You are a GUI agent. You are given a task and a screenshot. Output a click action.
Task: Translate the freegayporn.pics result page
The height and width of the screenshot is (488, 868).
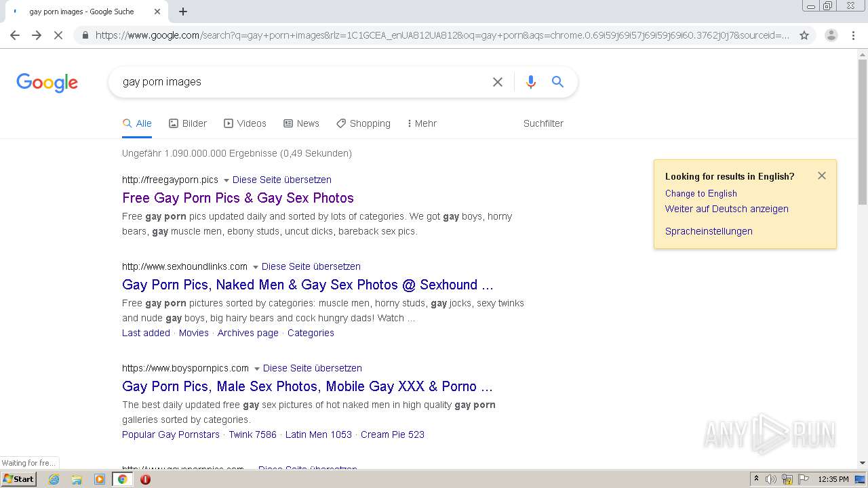[282, 180]
